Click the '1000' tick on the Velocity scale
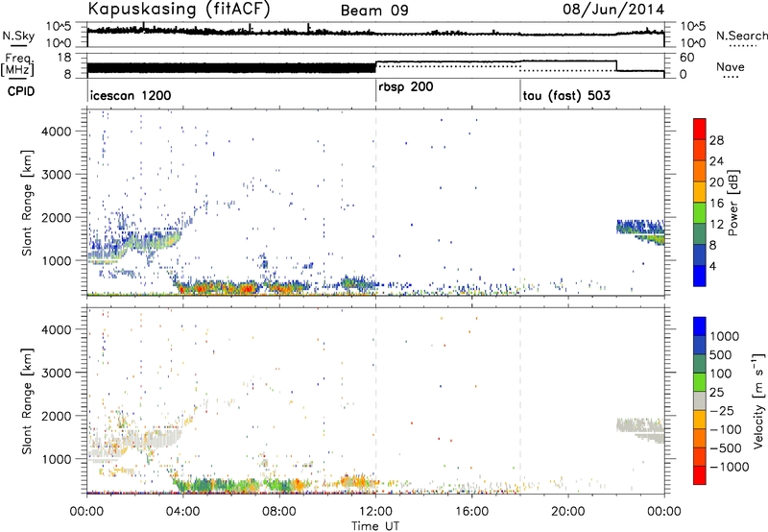This screenshot has width=768, height=532. pyautogui.click(x=724, y=336)
